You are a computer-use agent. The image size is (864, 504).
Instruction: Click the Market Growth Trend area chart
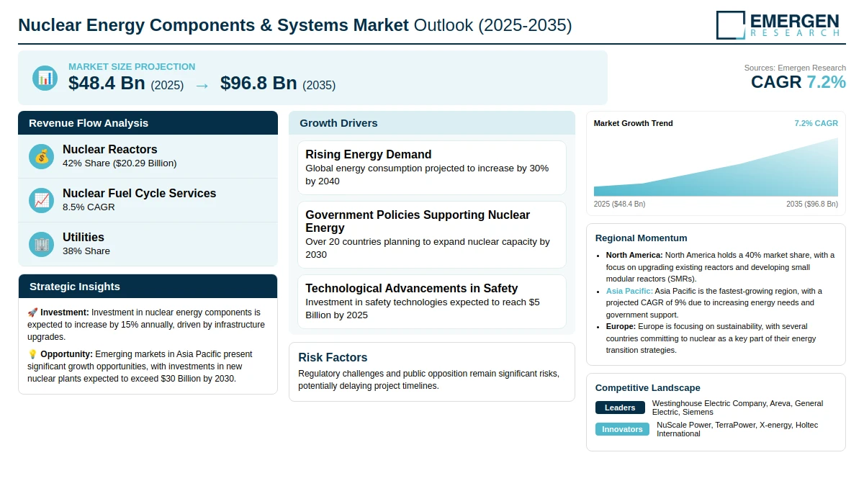click(716, 166)
